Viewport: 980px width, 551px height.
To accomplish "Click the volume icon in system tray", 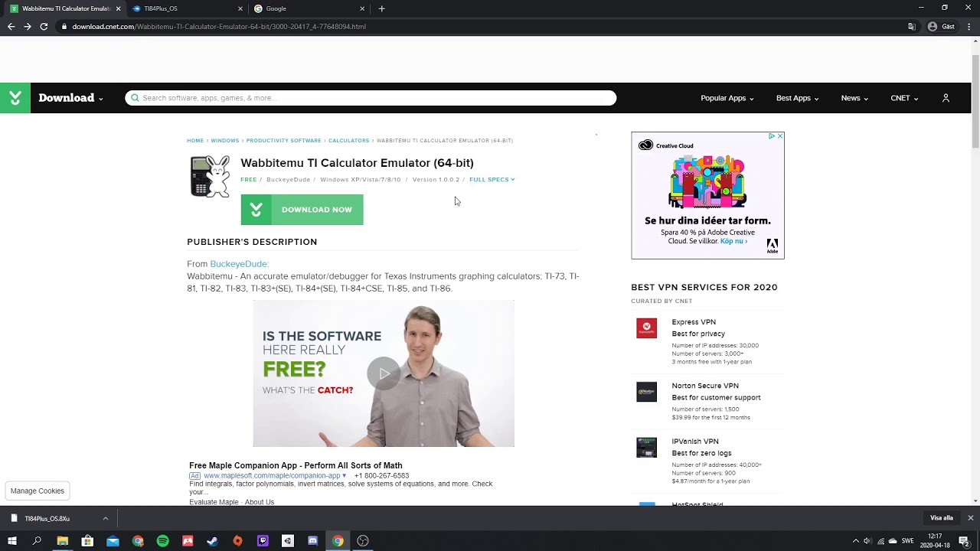I will click(867, 540).
